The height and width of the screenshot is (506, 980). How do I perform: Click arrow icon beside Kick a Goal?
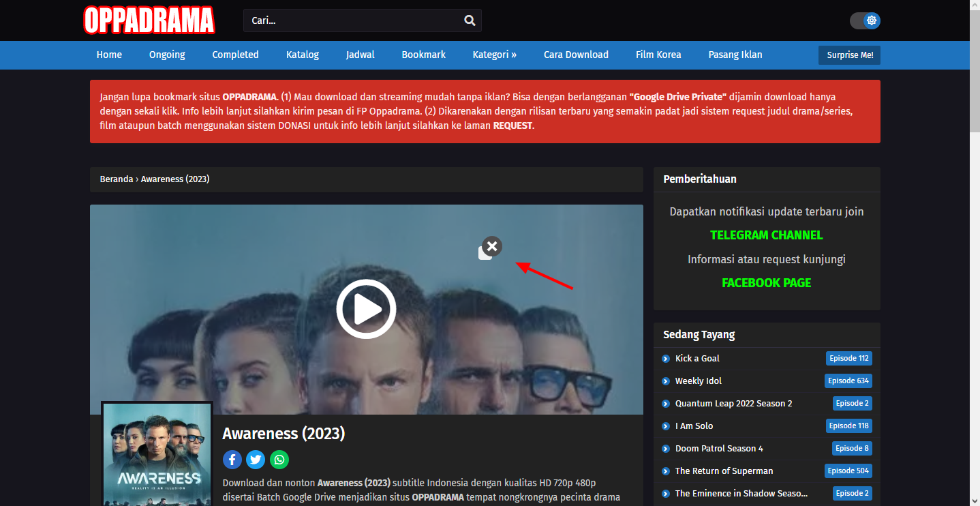pos(666,359)
